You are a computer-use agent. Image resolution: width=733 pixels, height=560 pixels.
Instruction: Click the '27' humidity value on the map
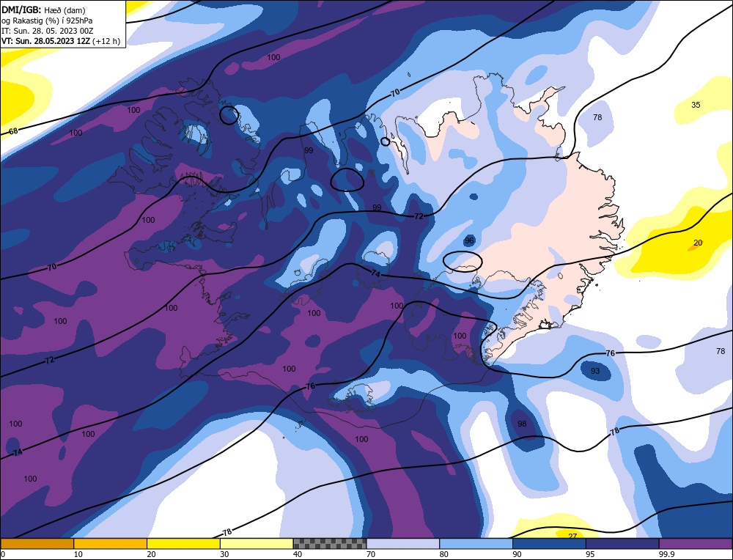(x=572, y=536)
